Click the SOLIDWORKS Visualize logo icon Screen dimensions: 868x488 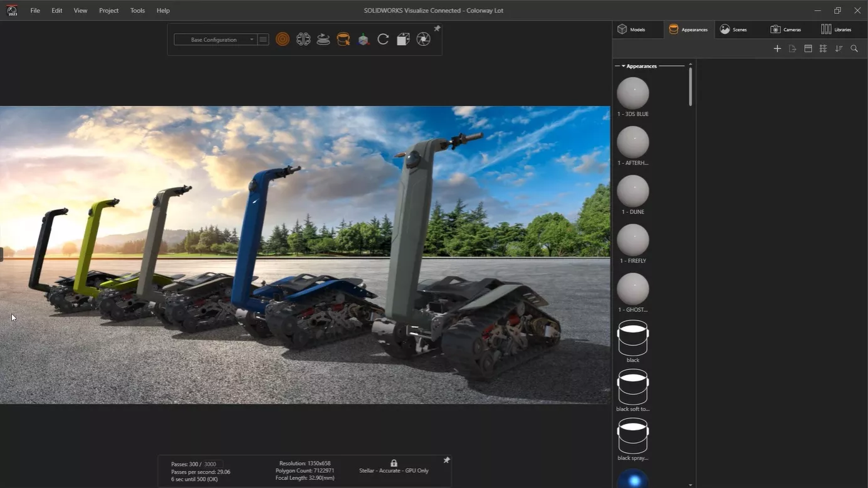pos(12,11)
